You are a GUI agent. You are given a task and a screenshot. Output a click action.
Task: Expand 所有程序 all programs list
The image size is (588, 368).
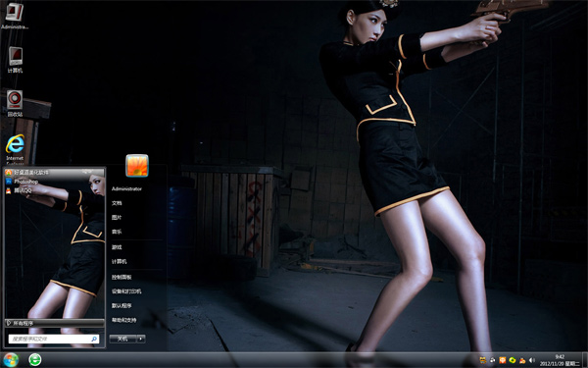click(x=54, y=323)
